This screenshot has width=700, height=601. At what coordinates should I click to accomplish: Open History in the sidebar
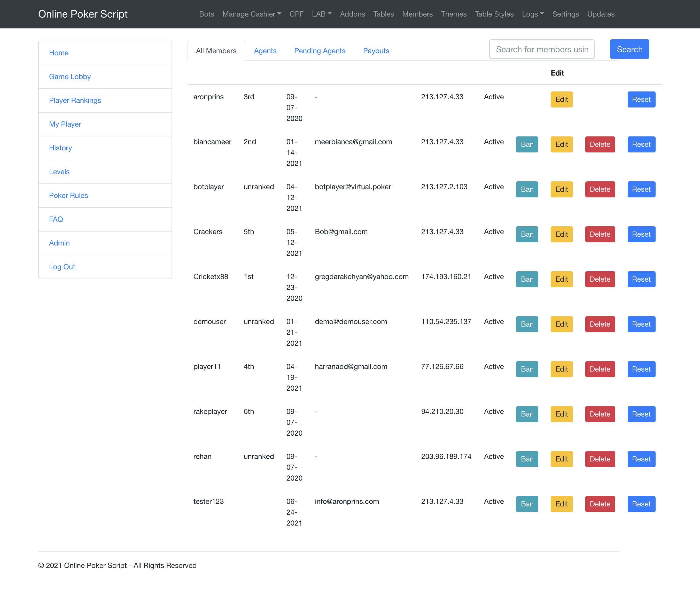pyautogui.click(x=60, y=148)
